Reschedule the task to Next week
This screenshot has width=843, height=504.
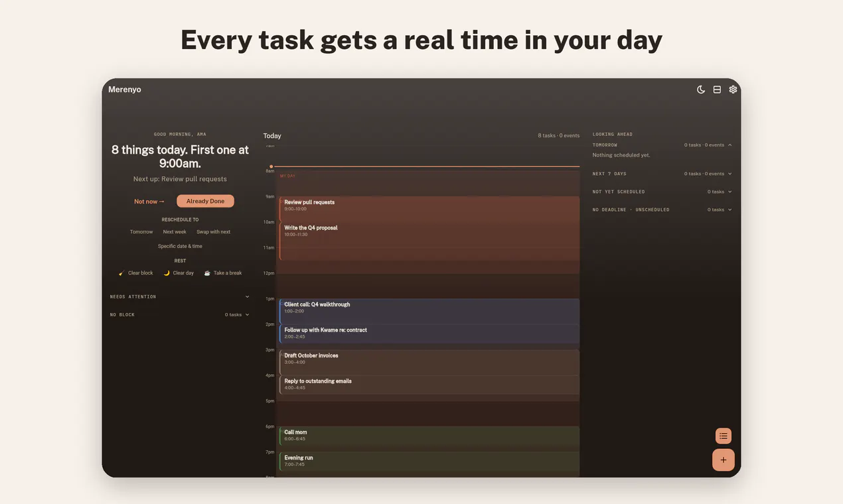[175, 232]
